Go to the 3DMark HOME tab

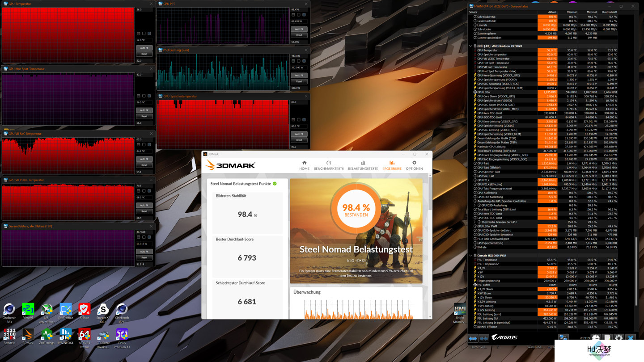tap(305, 165)
